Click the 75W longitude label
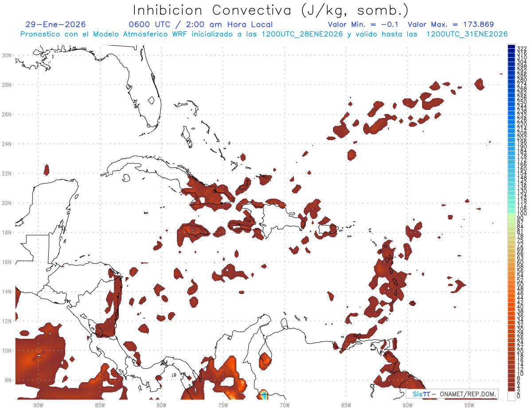The height and width of the screenshot is (411, 532). click(223, 405)
